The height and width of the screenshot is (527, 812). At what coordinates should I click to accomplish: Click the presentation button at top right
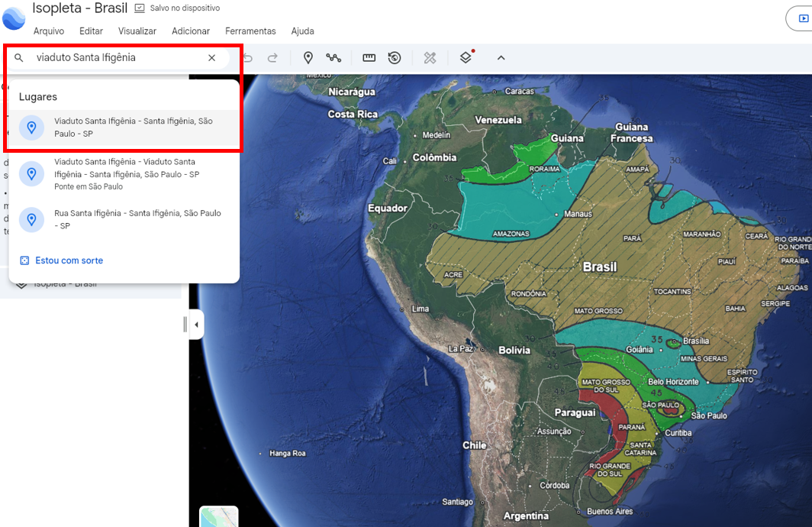tap(802, 18)
